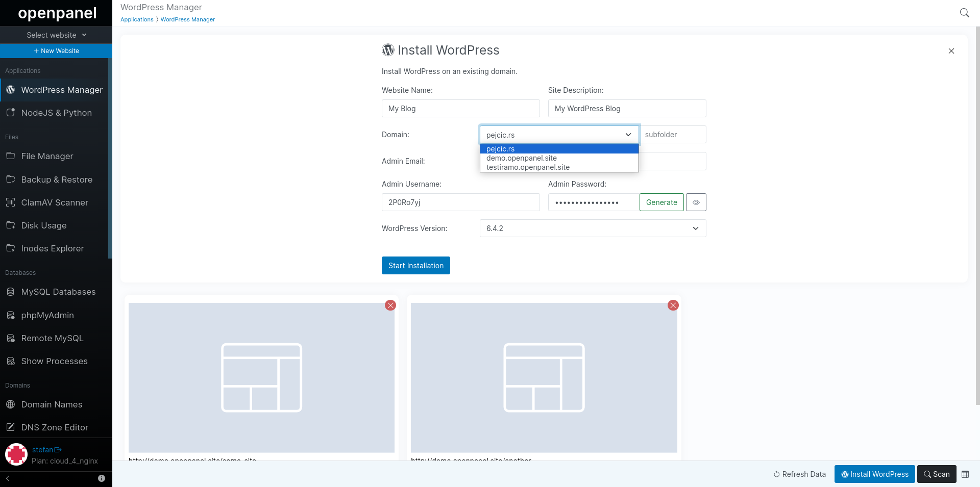Click the info icon at sidebar bottom

(x=102, y=478)
